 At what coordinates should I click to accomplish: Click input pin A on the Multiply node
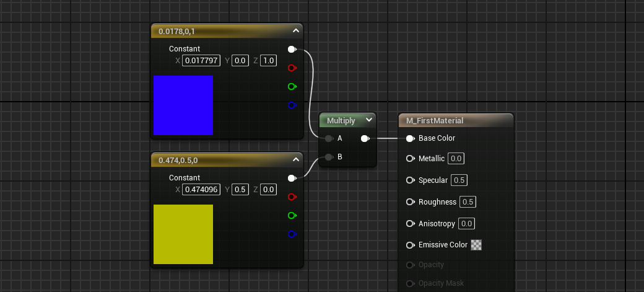click(329, 139)
